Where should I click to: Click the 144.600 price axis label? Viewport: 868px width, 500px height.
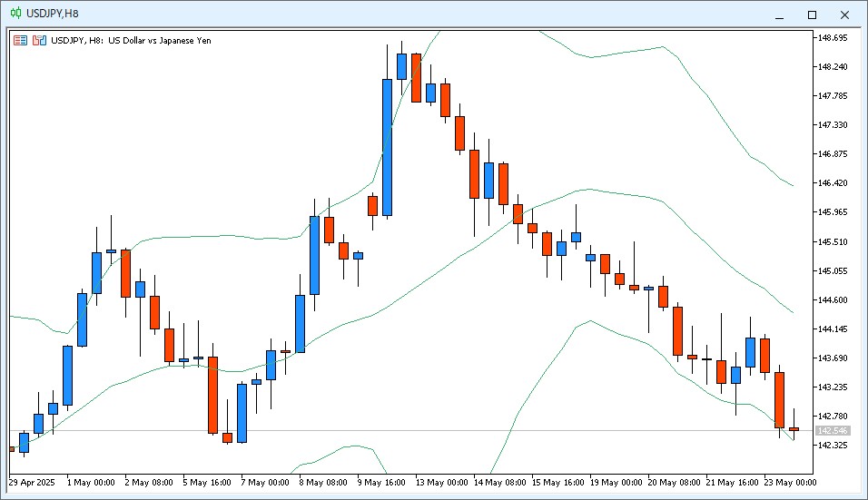point(833,299)
